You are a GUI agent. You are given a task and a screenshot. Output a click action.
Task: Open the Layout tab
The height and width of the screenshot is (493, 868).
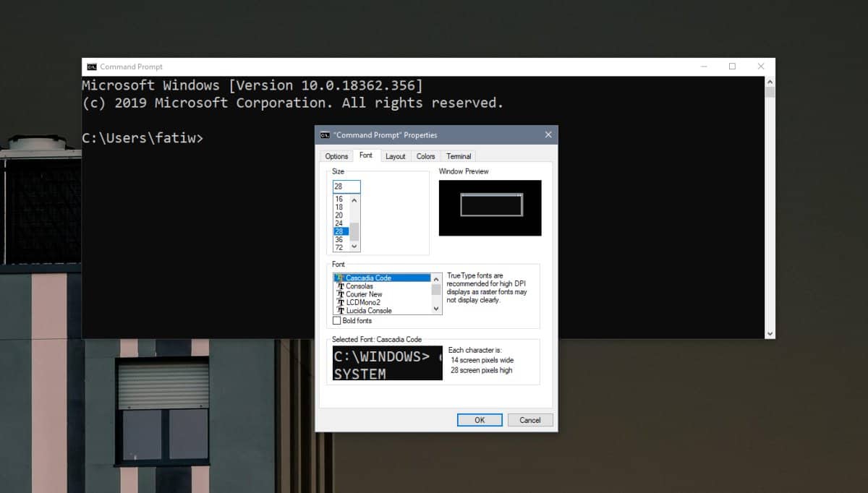(x=396, y=156)
